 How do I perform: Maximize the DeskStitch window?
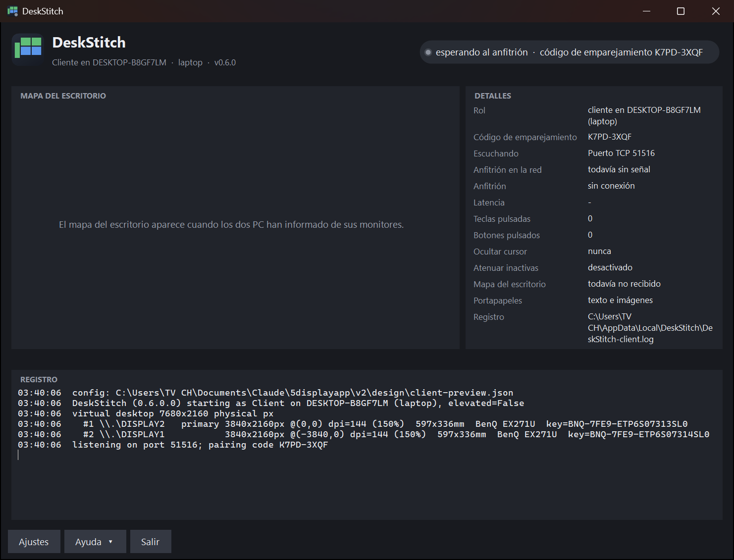pyautogui.click(x=681, y=11)
